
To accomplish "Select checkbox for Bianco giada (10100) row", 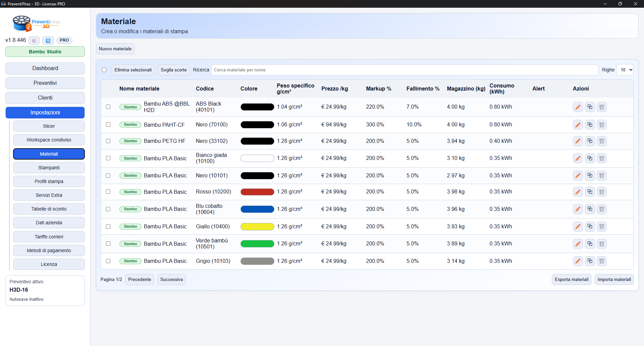I will click(108, 158).
